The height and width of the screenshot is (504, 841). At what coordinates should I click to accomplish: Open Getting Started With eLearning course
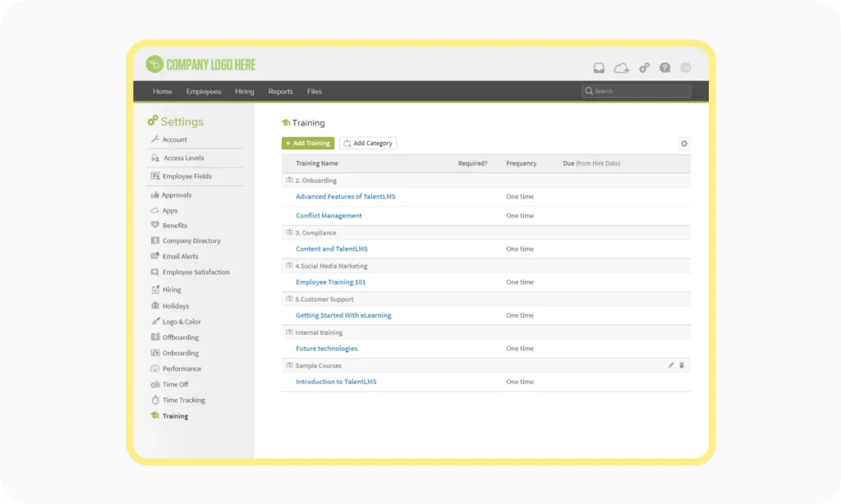[343, 315]
